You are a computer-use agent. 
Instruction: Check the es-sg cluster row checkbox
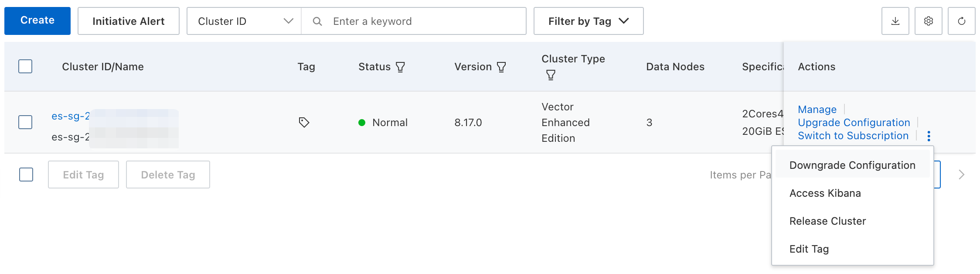coord(25,122)
